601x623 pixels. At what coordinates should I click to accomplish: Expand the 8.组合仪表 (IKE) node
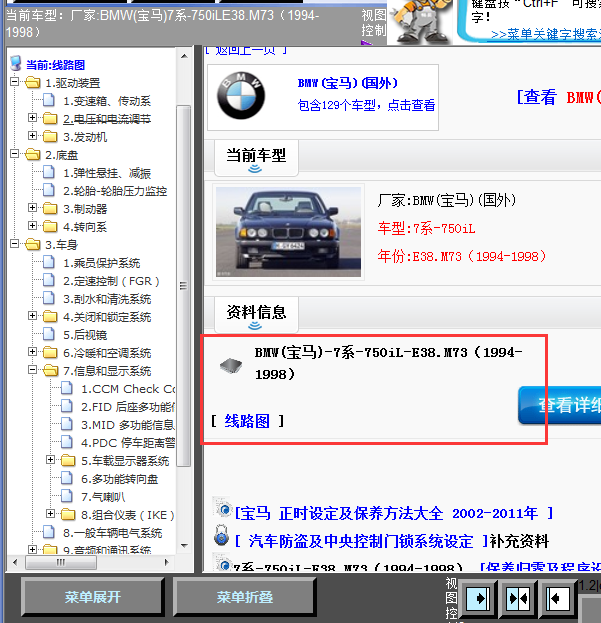click(50, 513)
